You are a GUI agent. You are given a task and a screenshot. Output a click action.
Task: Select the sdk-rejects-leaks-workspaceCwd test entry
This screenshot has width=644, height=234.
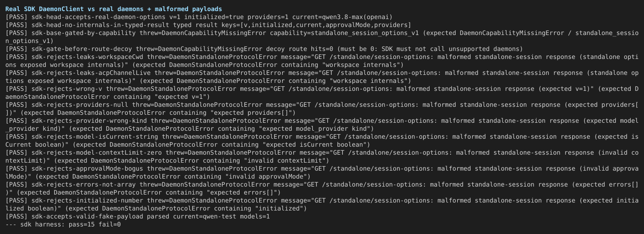(322, 61)
